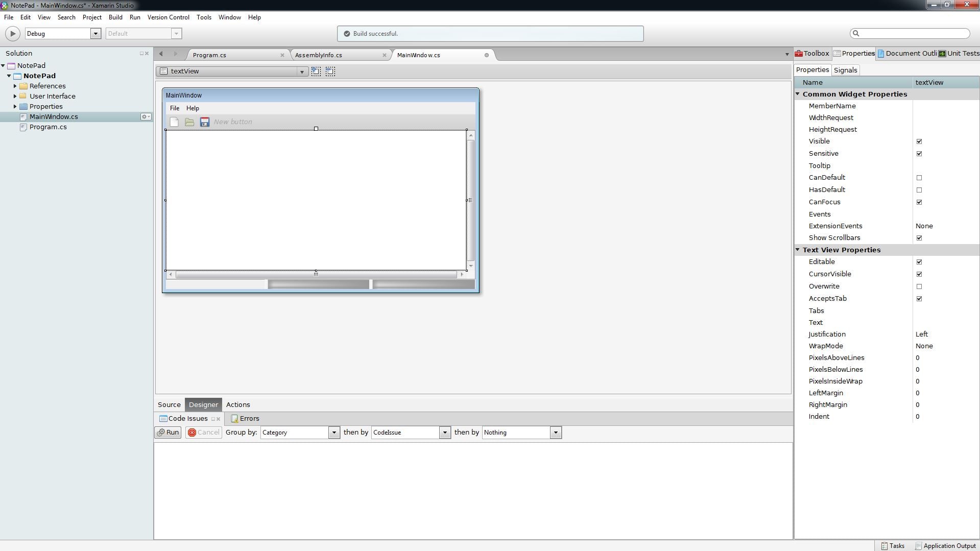Click the Open folder icon in designer toolbar
Viewport: 980px width, 551px height.
(189, 122)
